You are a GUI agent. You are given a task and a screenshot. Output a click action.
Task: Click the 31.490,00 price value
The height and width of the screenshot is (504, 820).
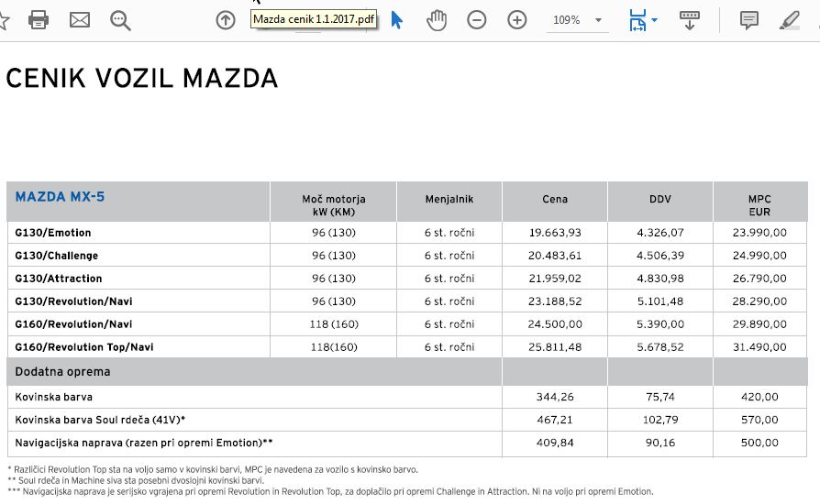click(x=759, y=347)
